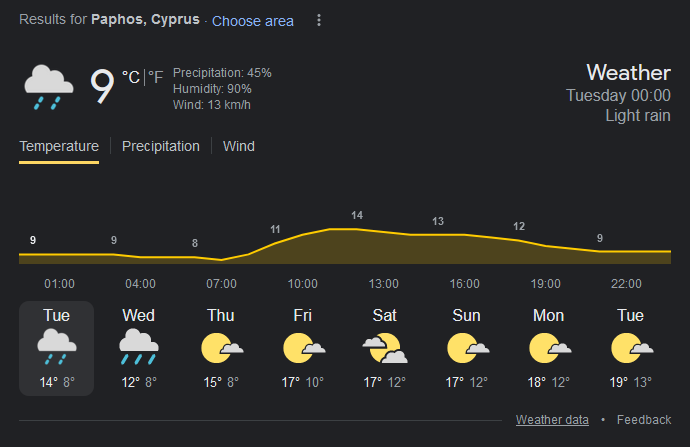Switch to the Precipitation tab
This screenshot has height=447, width=690.
[x=161, y=147]
